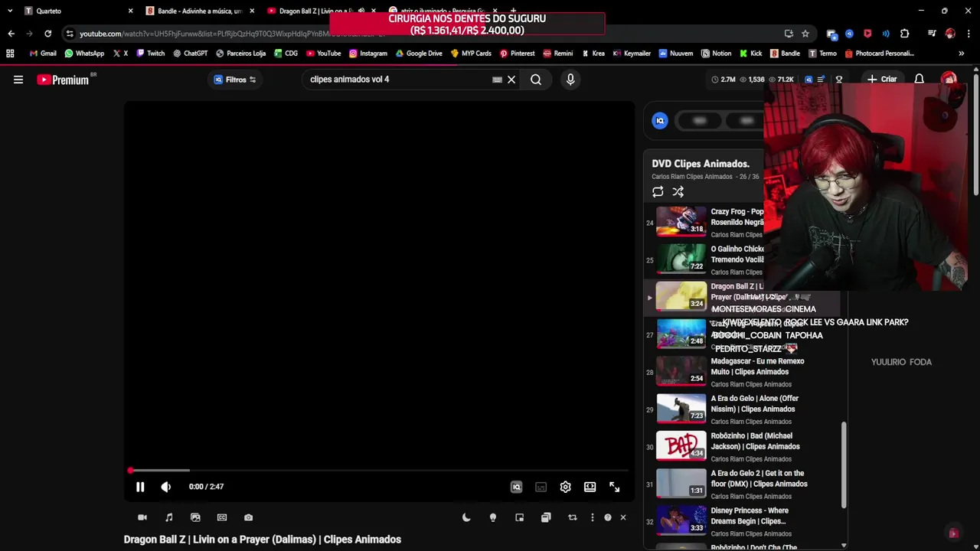Screen dimensions: 980x551
Task: Reload the page
Action: [x=47, y=34]
